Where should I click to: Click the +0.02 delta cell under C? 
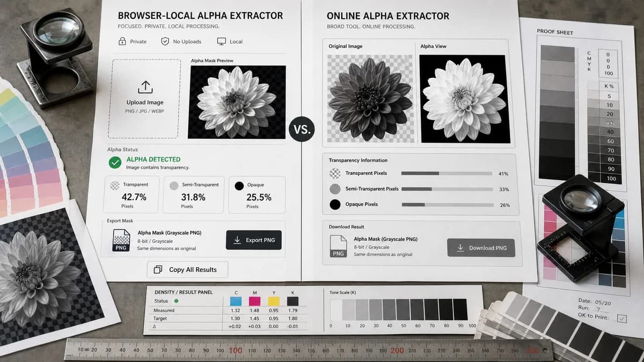click(235, 326)
